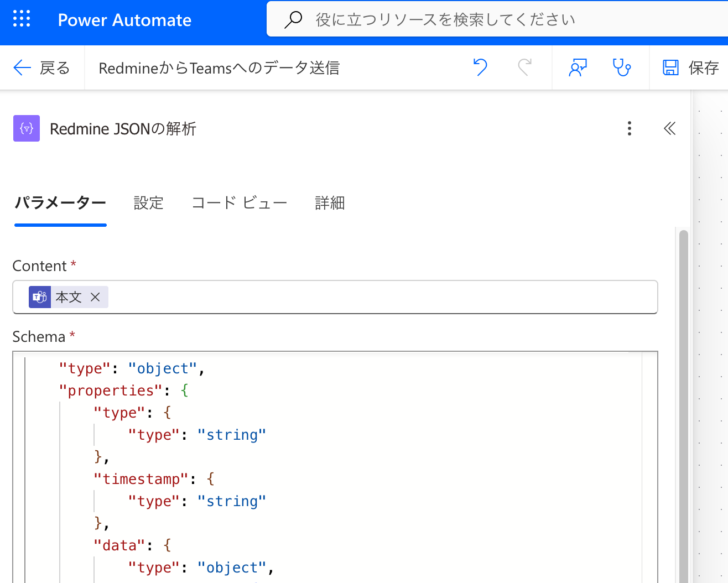Viewport: 728px width, 583px height.
Task: Save the flow with 保存
Action: pyautogui.click(x=690, y=67)
